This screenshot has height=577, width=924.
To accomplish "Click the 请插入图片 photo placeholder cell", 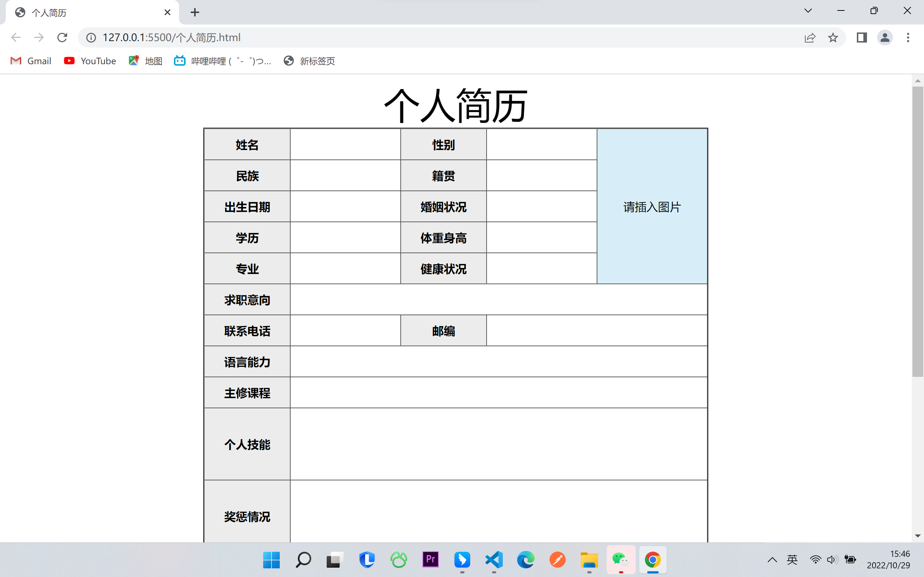I will [652, 206].
